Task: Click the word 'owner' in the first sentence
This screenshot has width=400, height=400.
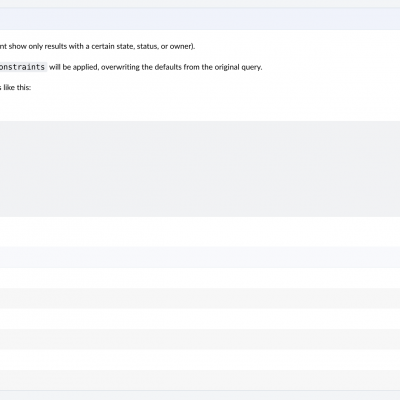Action: point(180,46)
